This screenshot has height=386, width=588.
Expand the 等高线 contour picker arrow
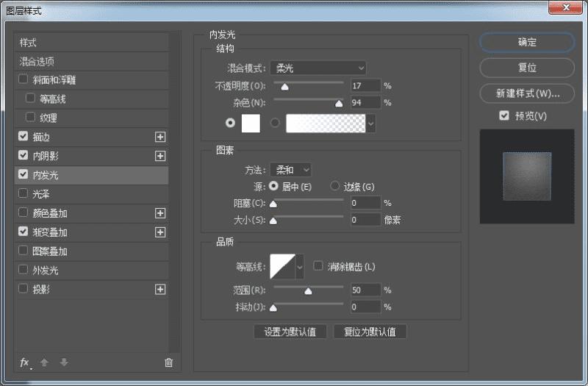(300, 267)
